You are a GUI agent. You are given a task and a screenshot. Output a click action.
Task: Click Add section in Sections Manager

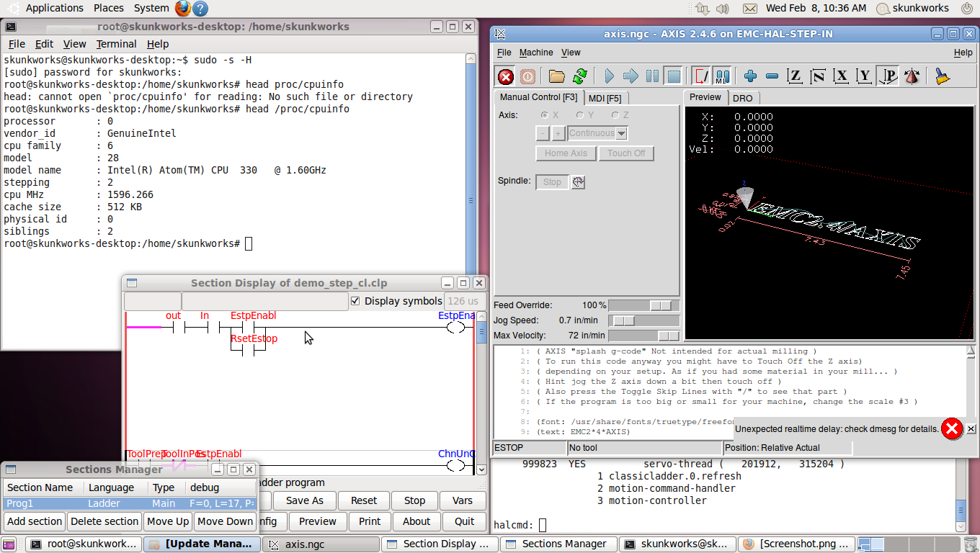click(x=35, y=521)
